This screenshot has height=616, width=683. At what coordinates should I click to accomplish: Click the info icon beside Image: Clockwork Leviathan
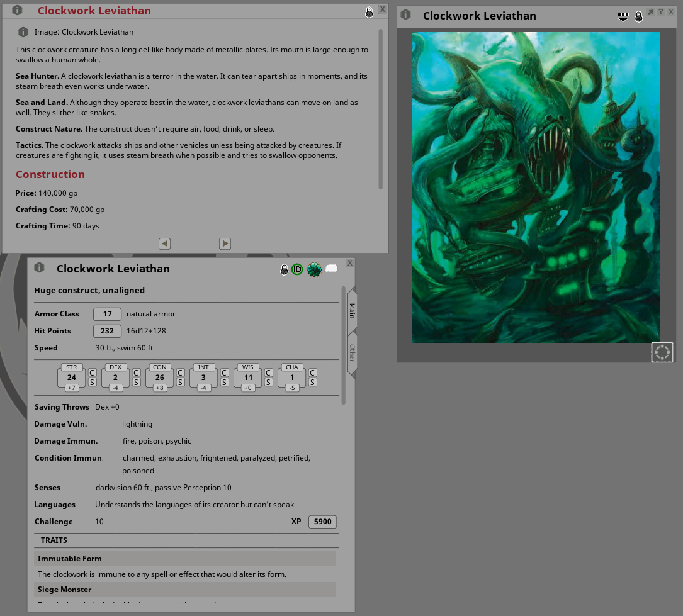click(x=23, y=31)
